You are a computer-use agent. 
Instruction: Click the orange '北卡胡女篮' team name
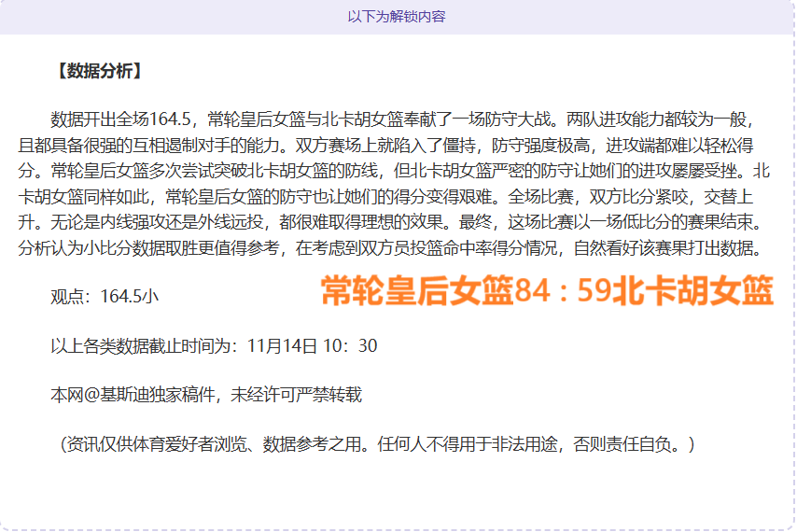point(692,293)
